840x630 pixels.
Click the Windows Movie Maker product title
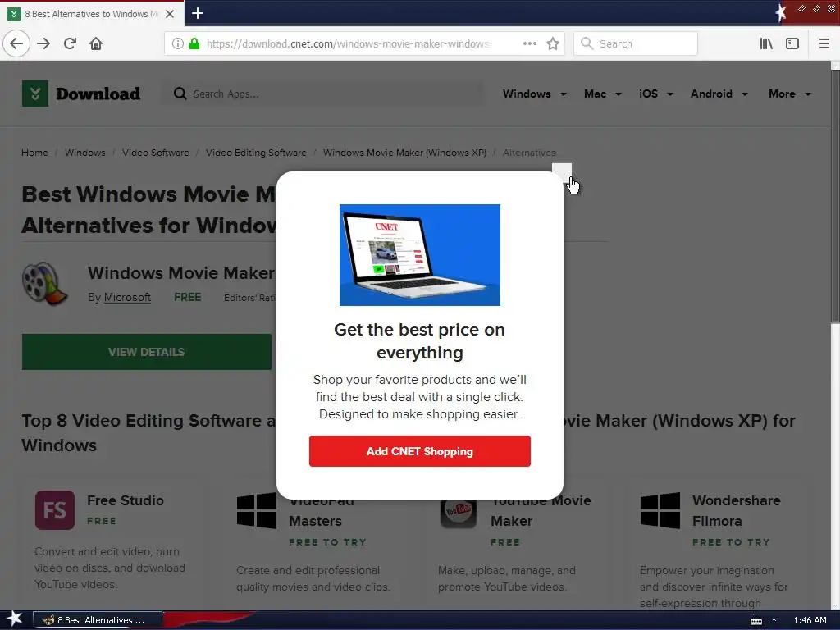click(181, 272)
